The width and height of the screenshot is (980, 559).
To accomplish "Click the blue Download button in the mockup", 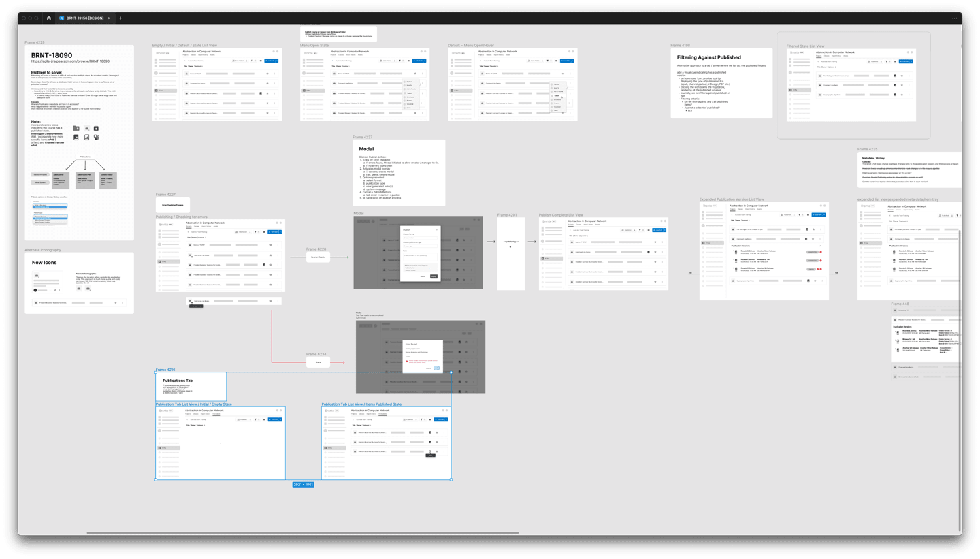I will pos(440,419).
